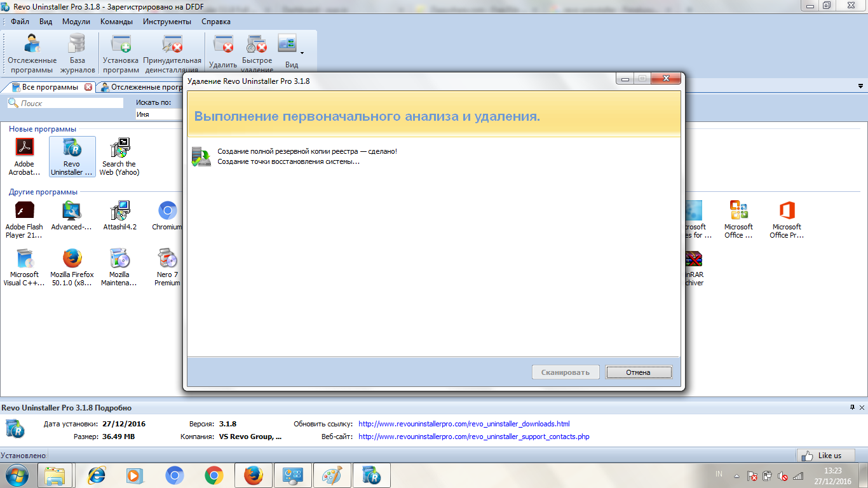868x488 pixels.
Task: Open Google Chrome from the taskbar
Action: pyautogui.click(x=214, y=475)
